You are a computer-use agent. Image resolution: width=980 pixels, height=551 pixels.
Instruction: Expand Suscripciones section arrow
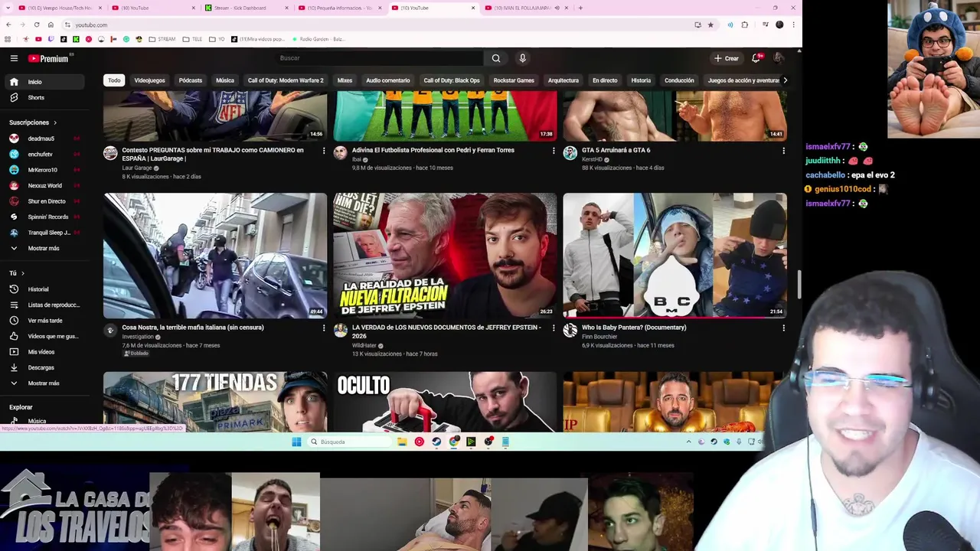coord(55,122)
